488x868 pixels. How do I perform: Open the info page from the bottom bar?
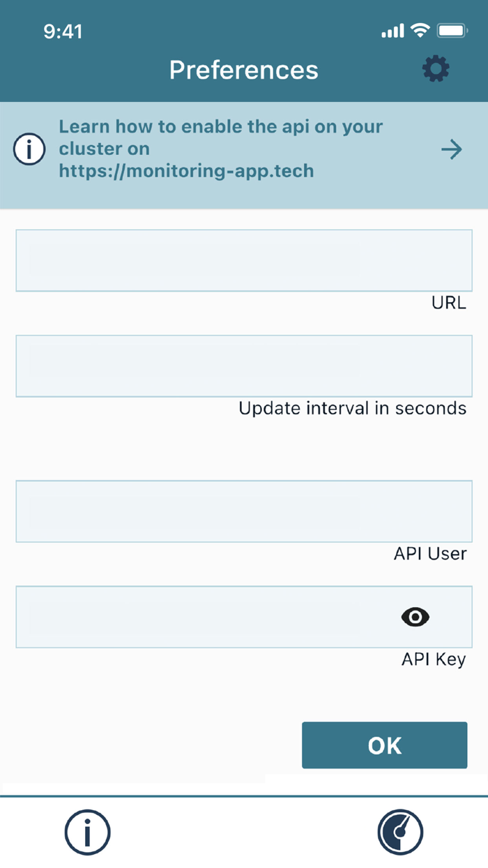point(87,832)
